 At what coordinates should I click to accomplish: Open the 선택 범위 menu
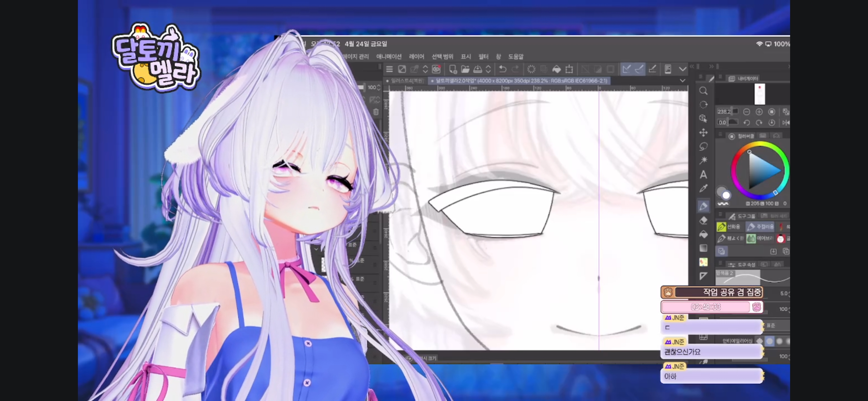coord(442,56)
